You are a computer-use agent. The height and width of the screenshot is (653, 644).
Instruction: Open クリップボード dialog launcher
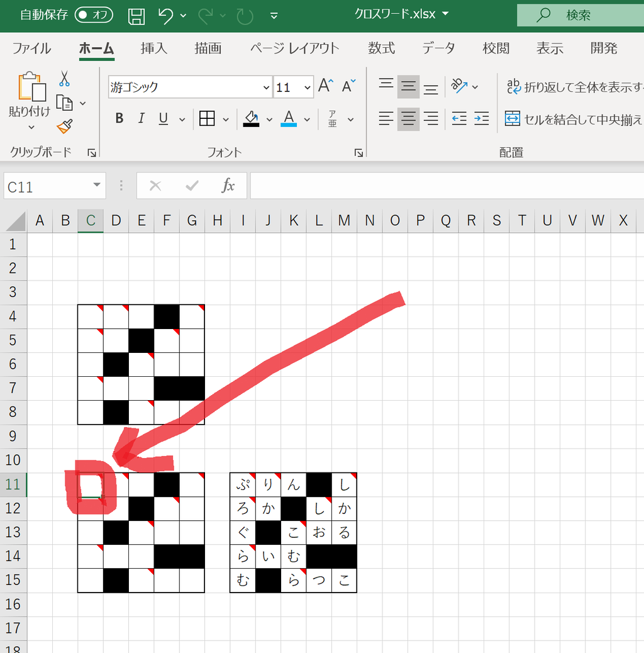click(x=92, y=153)
